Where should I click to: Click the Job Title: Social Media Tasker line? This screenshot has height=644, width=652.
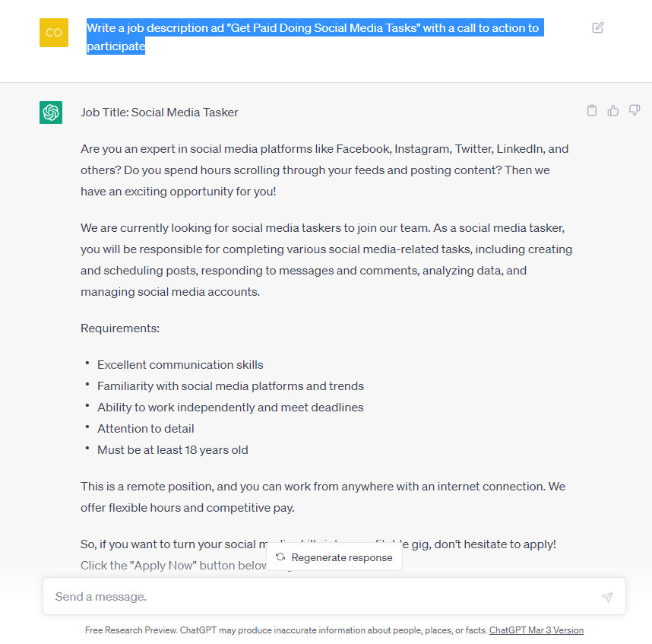(x=160, y=113)
